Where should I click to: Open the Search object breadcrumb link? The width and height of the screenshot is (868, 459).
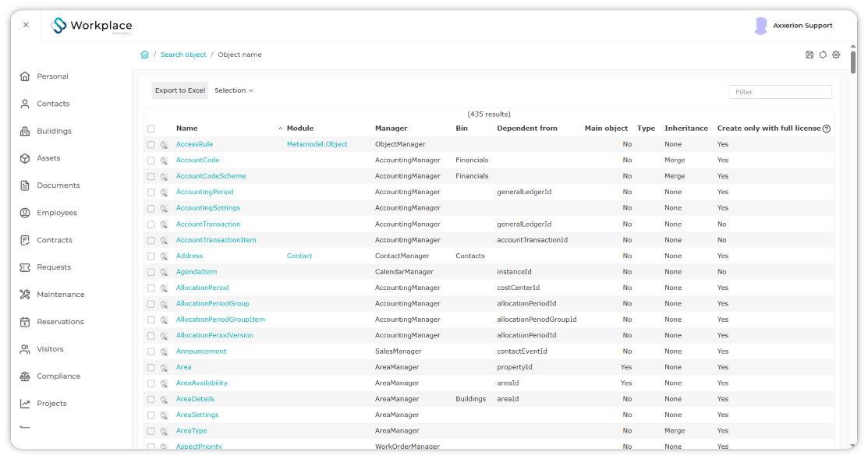(x=183, y=55)
